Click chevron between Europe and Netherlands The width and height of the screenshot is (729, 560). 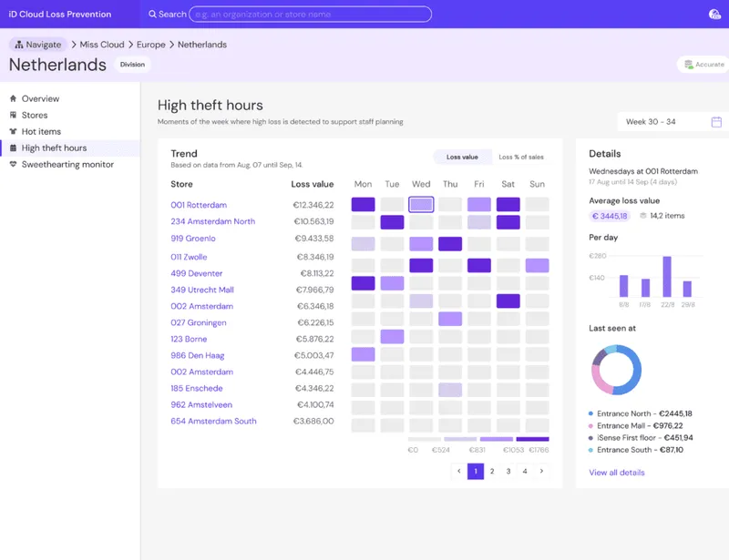point(171,45)
